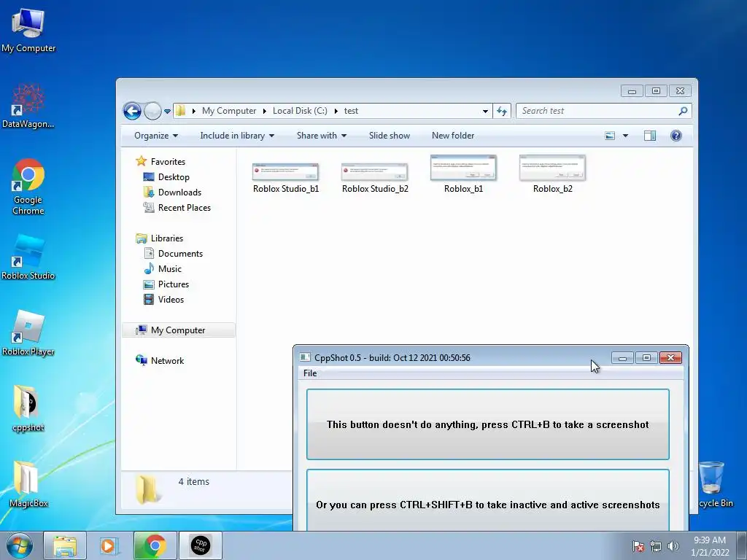This screenshot has width=747, height=560.
Task: Click the Explorer forward arrow button
Action: 152,111
